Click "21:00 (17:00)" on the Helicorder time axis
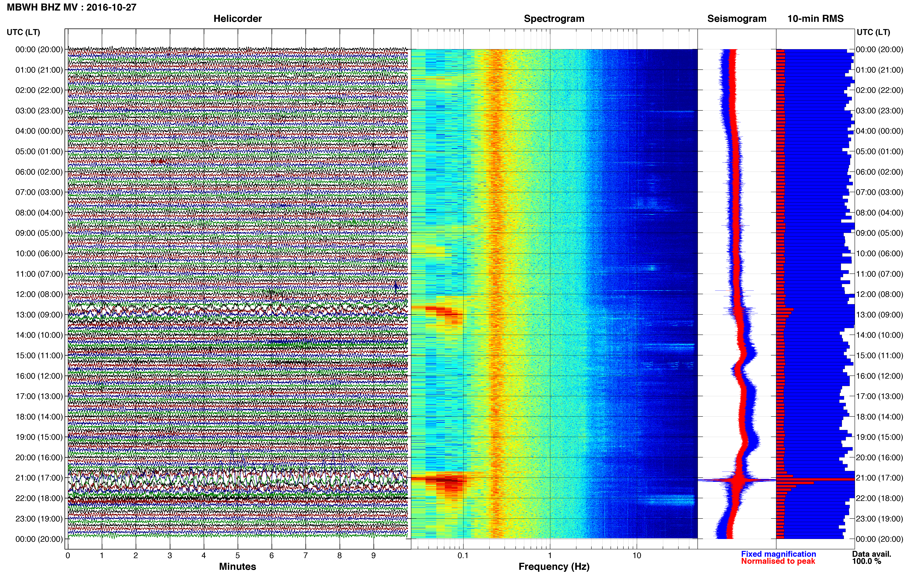This screenshot has height=578, width=924. pos(39,478)
